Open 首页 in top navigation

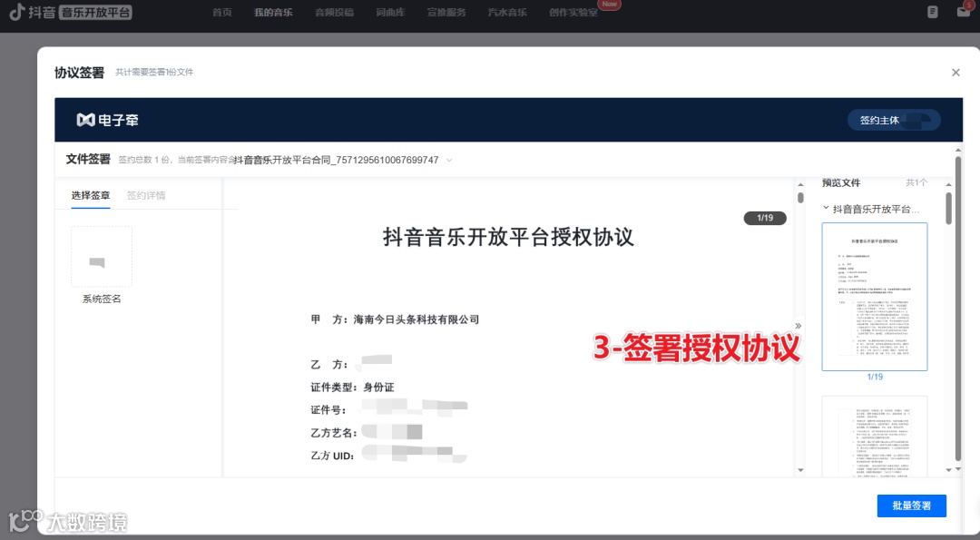tap(222, 13)
